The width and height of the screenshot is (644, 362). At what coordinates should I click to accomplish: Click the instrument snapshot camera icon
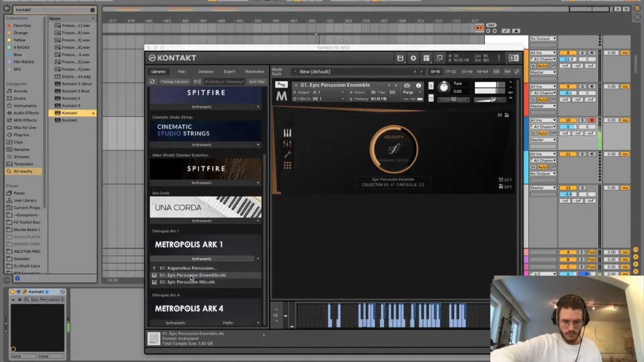[407, 85]
